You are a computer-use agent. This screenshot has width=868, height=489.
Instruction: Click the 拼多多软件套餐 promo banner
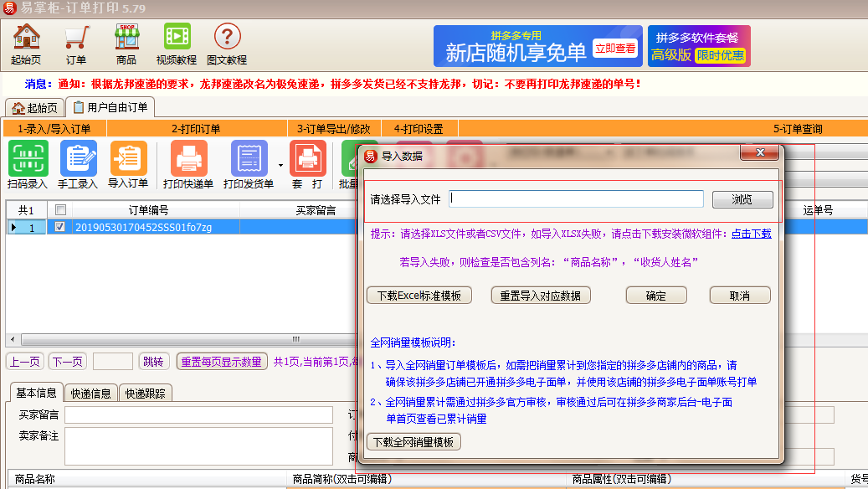click(699, 46)
